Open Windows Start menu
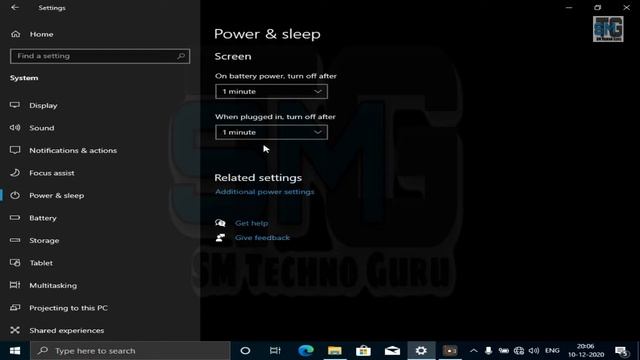The width and height of the screenshot is (640, 360). [x=15, y=351]
